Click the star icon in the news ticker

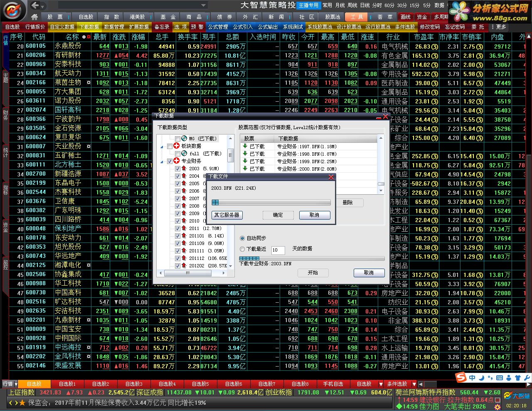pos(22,403)
